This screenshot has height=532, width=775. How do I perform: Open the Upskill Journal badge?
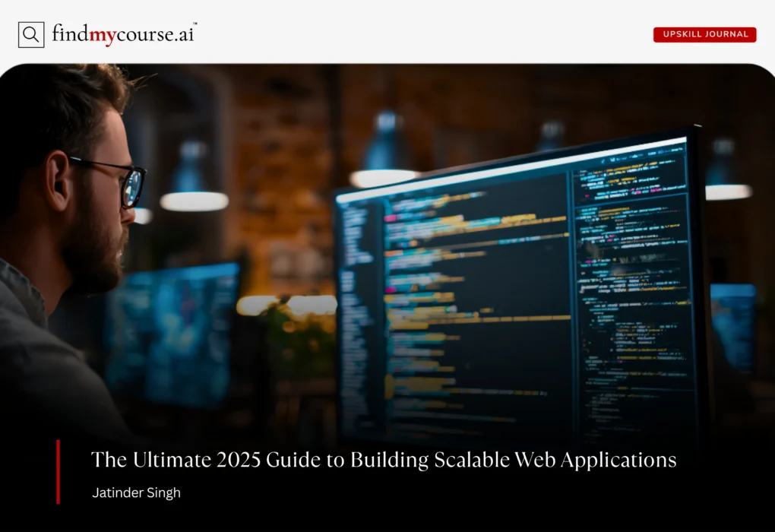pyautogui.click(x=704, y=34)
